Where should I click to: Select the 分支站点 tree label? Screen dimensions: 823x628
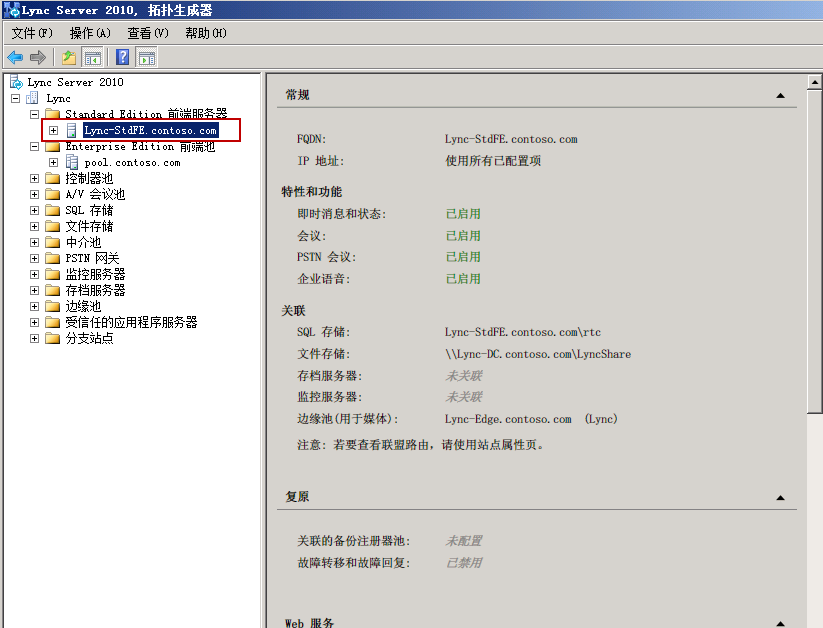click(89, 339)
